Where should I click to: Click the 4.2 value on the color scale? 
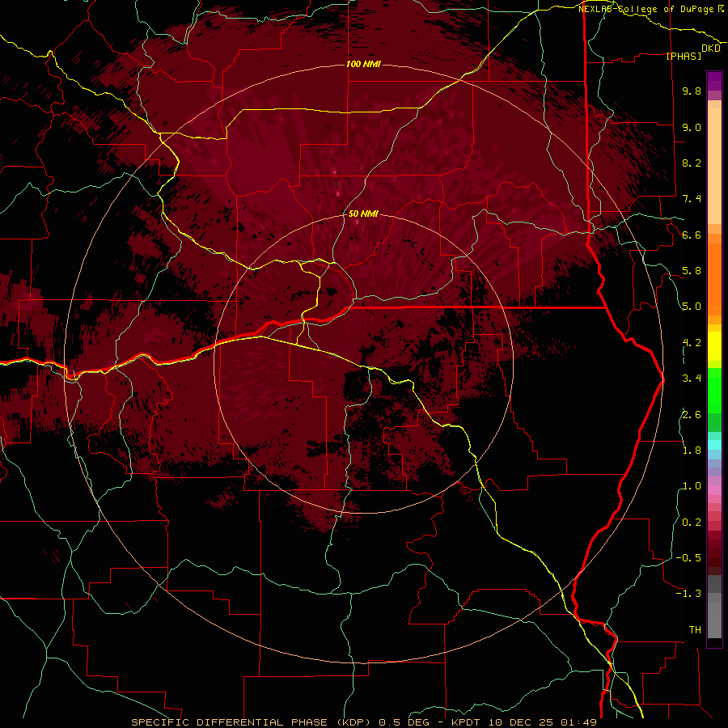[692, 343]
